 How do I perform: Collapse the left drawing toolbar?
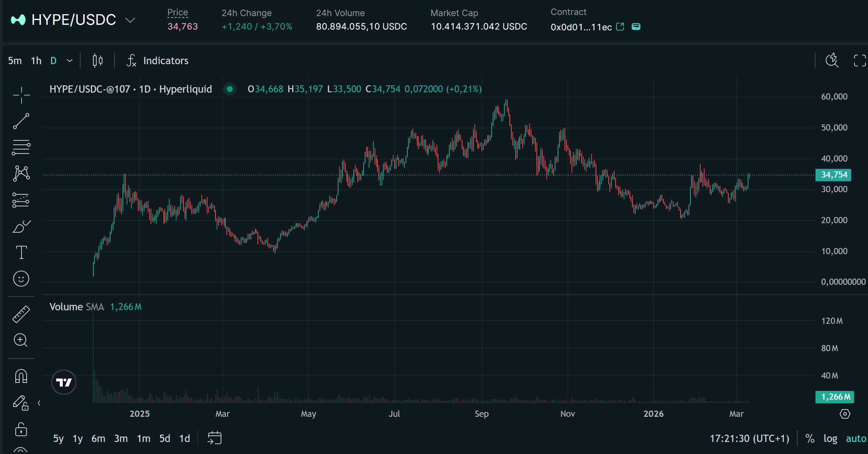pyautogui.click(x=39, y=403)
